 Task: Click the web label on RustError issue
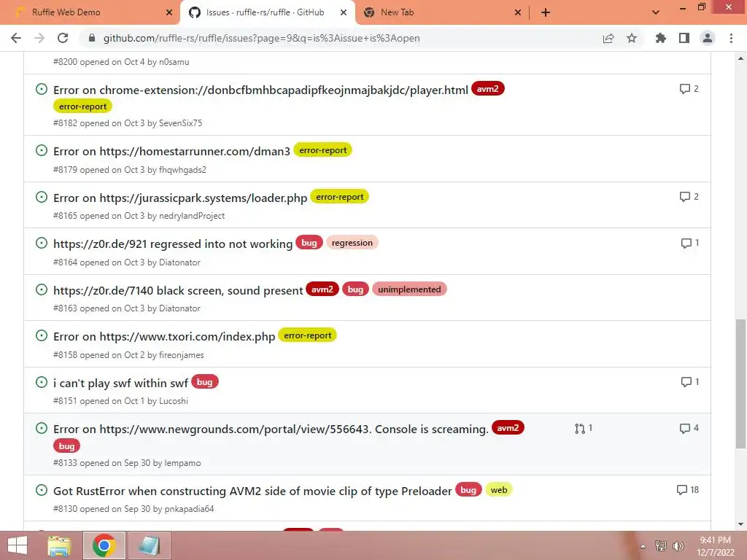click(x=499, y=489)
